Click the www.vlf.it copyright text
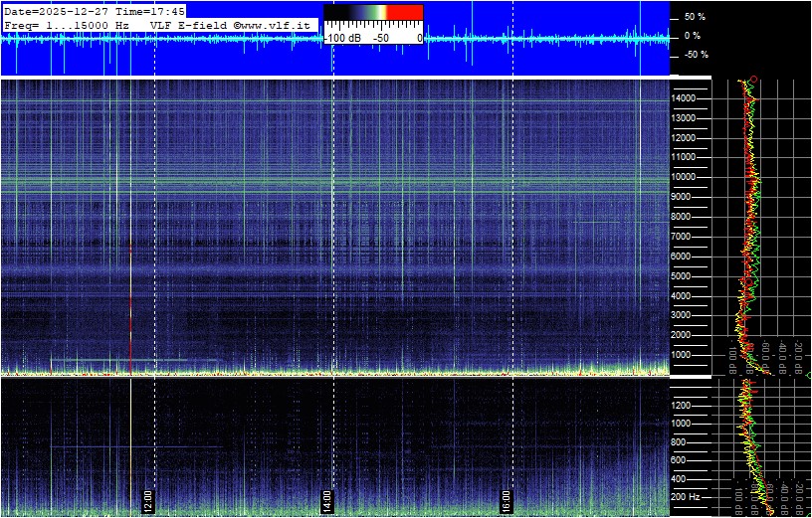 (x=276, y=24)
